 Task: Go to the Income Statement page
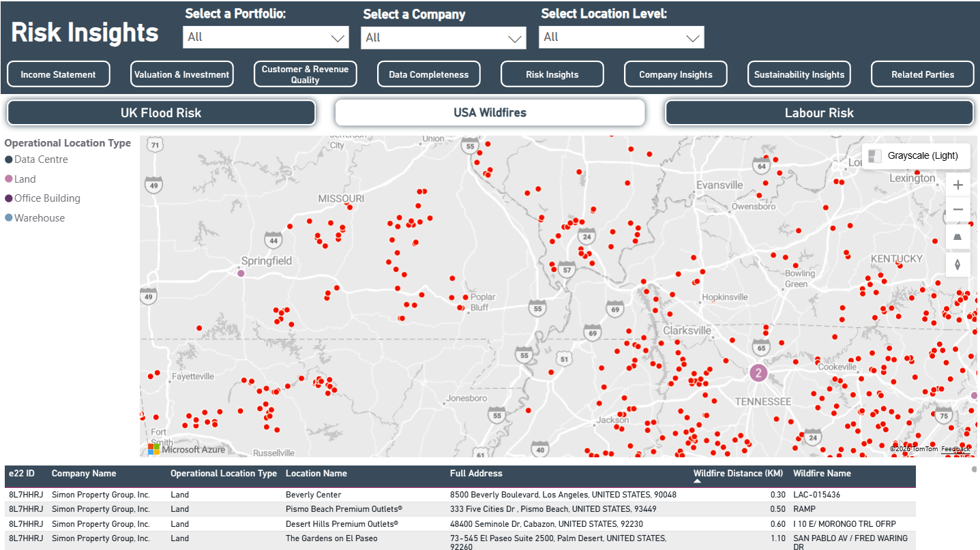click(x=59, y=74)
